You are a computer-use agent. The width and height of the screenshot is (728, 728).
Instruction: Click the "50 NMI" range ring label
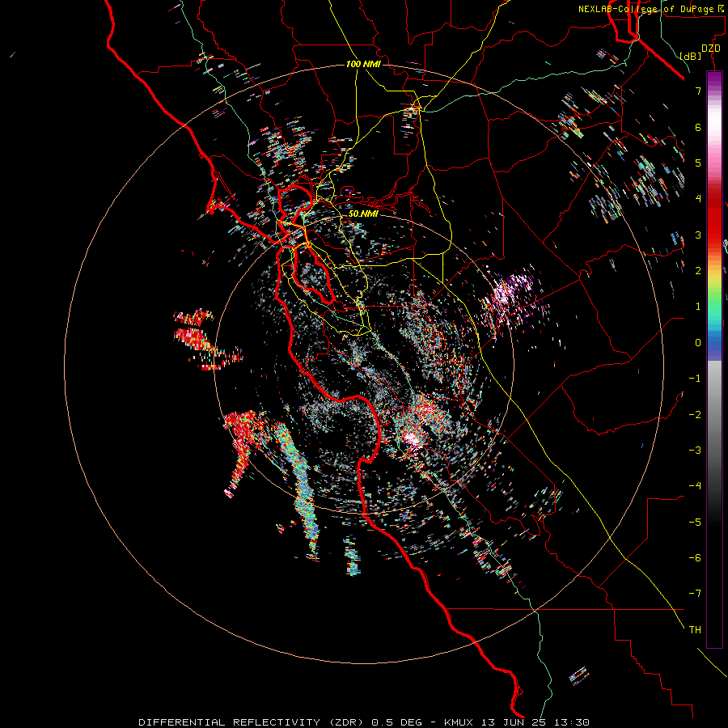tap(363, 214)
